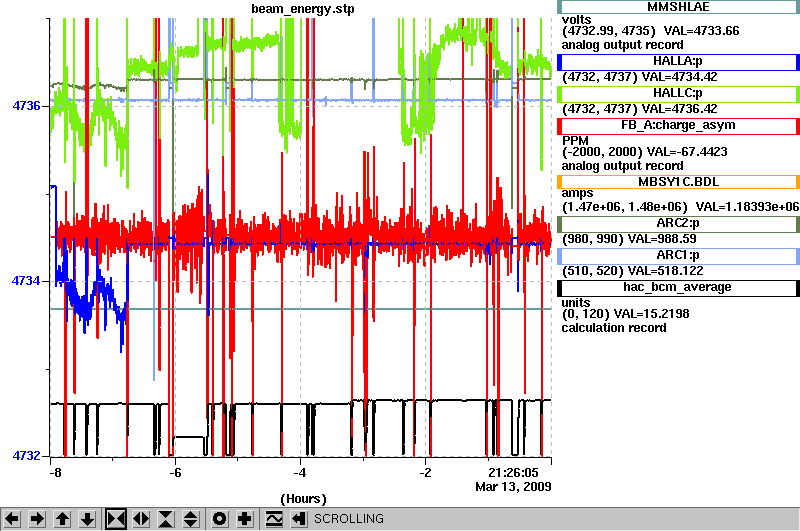Select the ARC2:p legend entry
800x531 pixels.
coord(678,224)
